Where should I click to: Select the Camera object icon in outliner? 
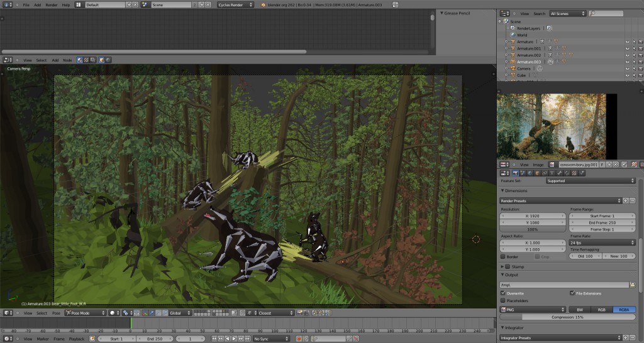tap(513, 68)
